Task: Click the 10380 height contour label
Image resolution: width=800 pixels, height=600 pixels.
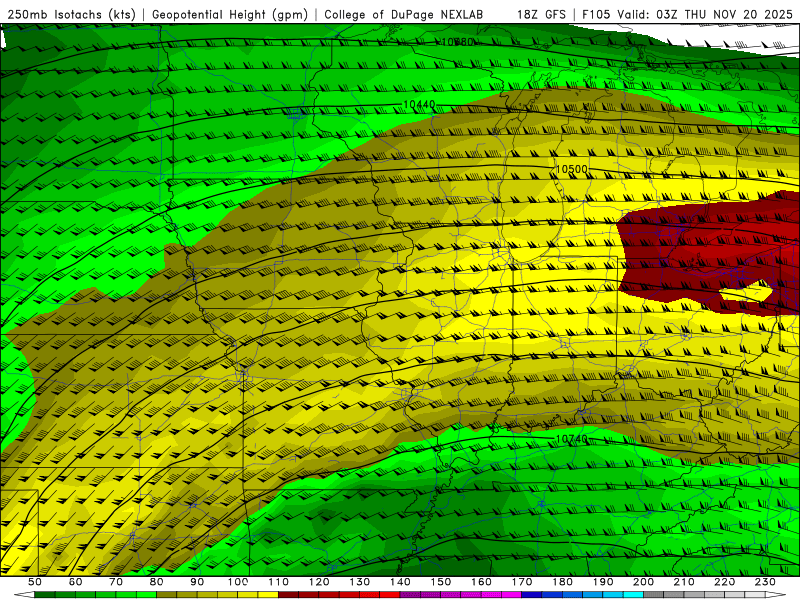Action: tap(457, 42)
